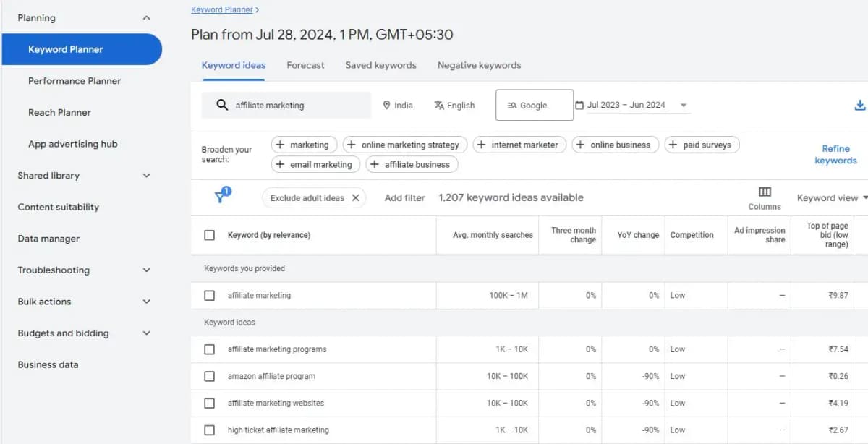Select all keywords header checkbox
Image resolution: width=868 pixels, height=444 pixels.
pos(210,235)
